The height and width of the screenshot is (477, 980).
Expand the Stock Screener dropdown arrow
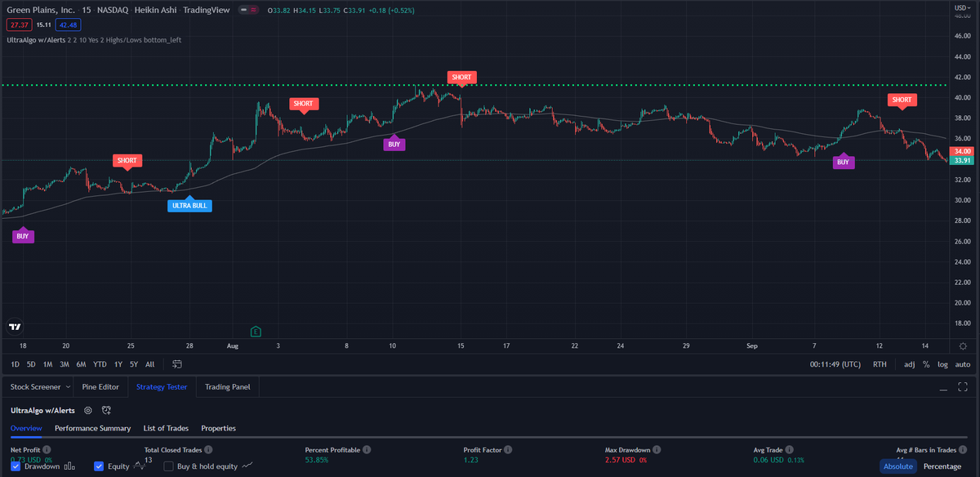67,386
